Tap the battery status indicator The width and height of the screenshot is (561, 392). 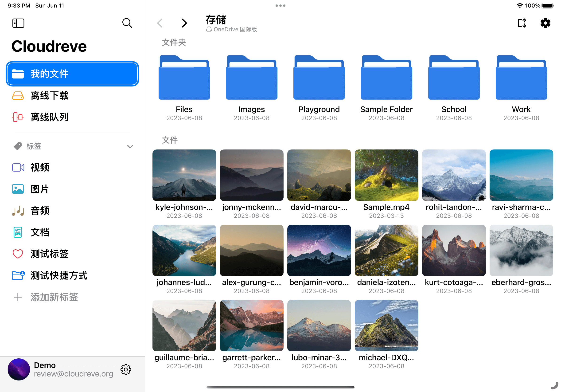[x=548, y=6]
